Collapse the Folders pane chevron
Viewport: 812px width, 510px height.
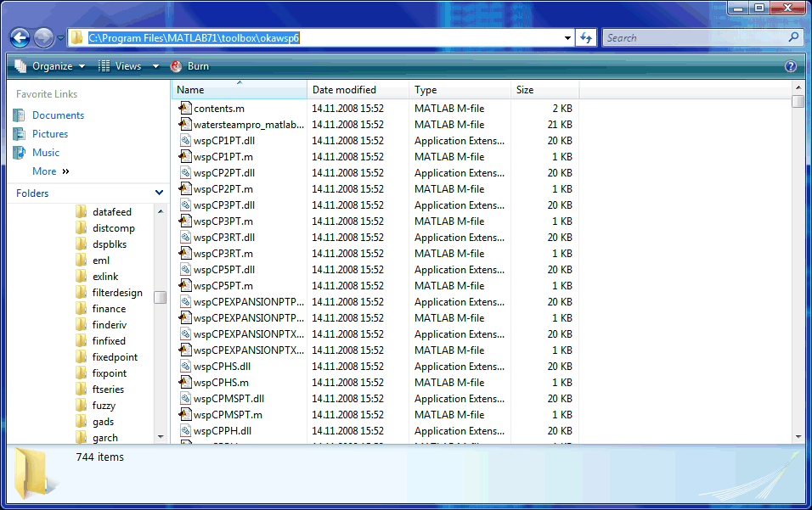159,193
